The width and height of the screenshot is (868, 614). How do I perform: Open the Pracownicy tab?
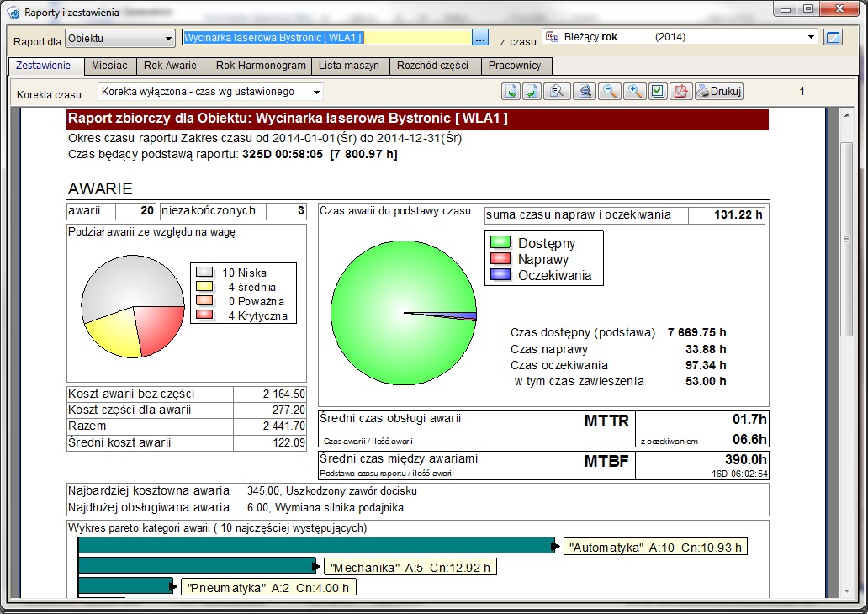515,66
